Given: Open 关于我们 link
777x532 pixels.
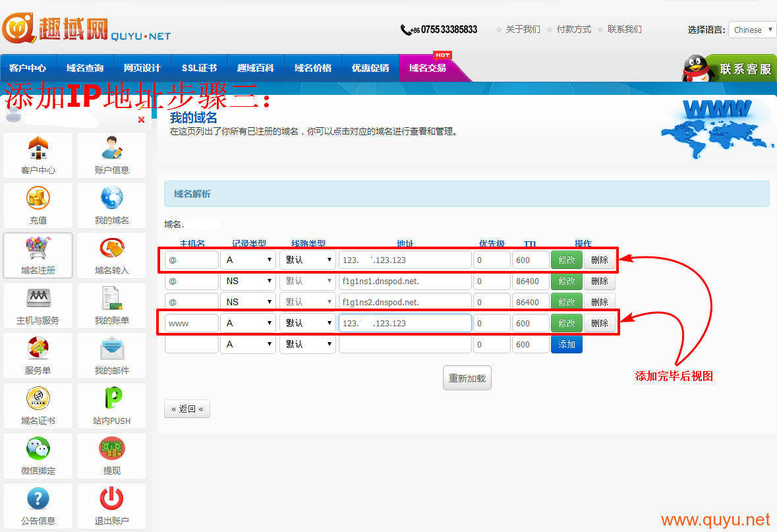Looking at the screenshot, I should 523,29.
